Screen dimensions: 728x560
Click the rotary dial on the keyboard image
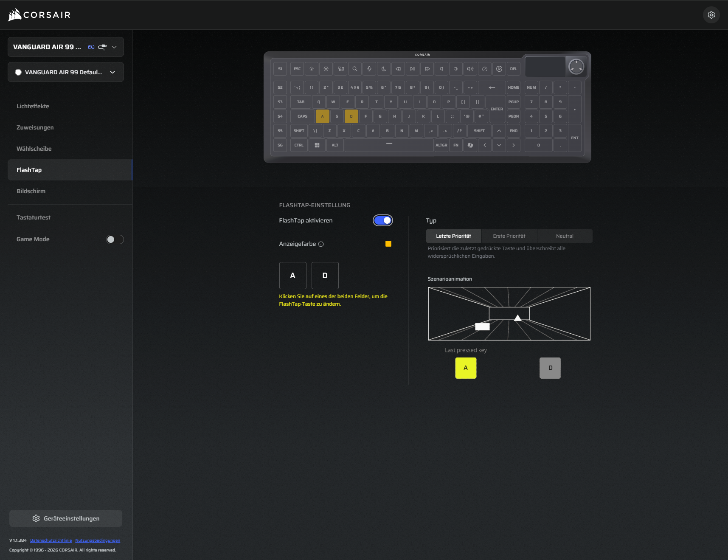pyautogui.click(x=576, y=67)
